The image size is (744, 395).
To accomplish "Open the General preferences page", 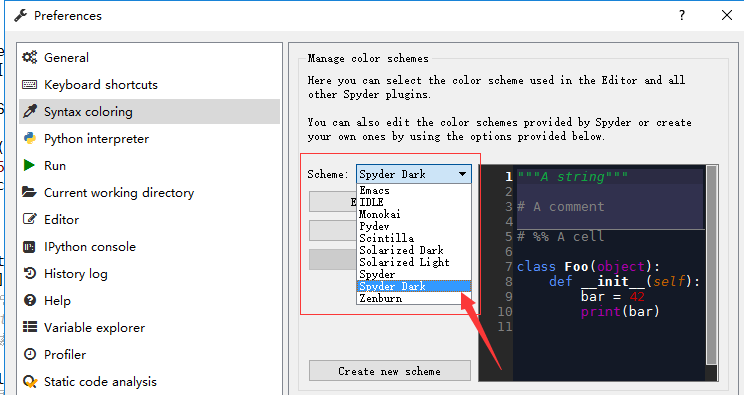I will pos(149,57).
